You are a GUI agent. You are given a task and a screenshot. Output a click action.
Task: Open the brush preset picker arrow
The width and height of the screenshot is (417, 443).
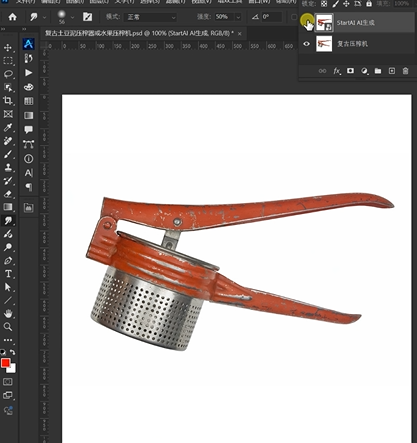pos(72,17)
